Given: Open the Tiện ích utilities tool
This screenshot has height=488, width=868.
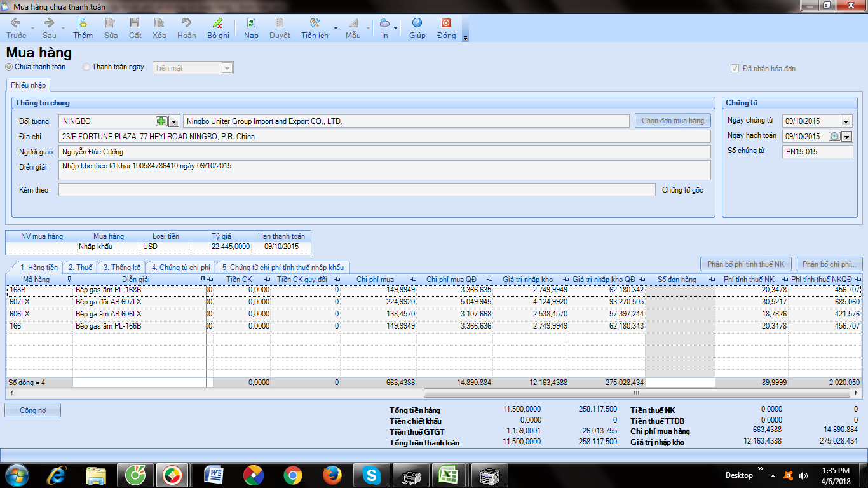Looking at the screenshot, I should click(315, 28).
